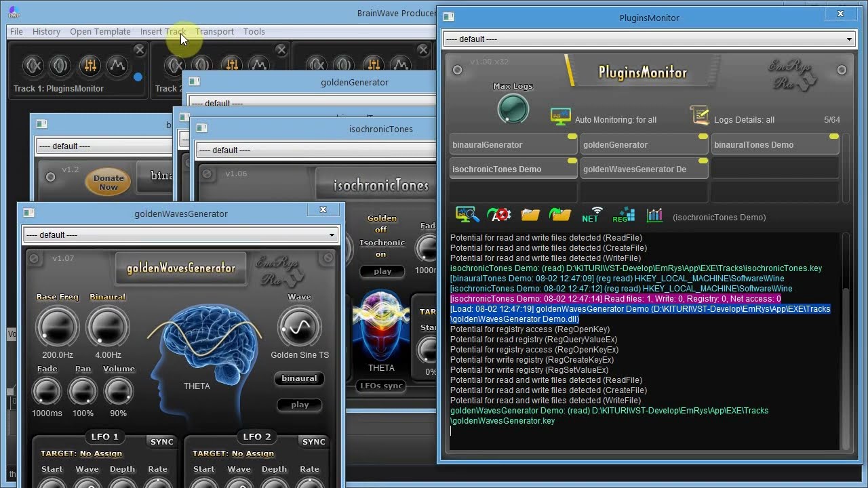Open the Transport menu
868x488 pixels.
coord(214,31)
